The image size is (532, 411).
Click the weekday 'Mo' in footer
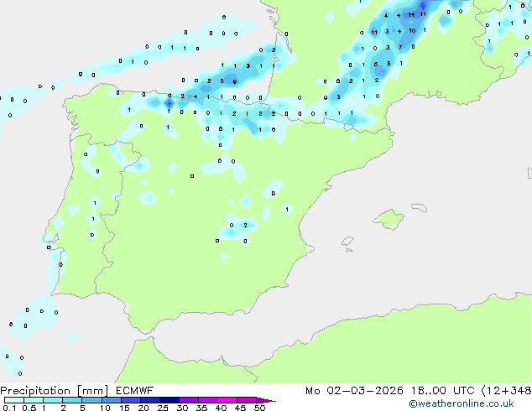(x=312, y=391)
